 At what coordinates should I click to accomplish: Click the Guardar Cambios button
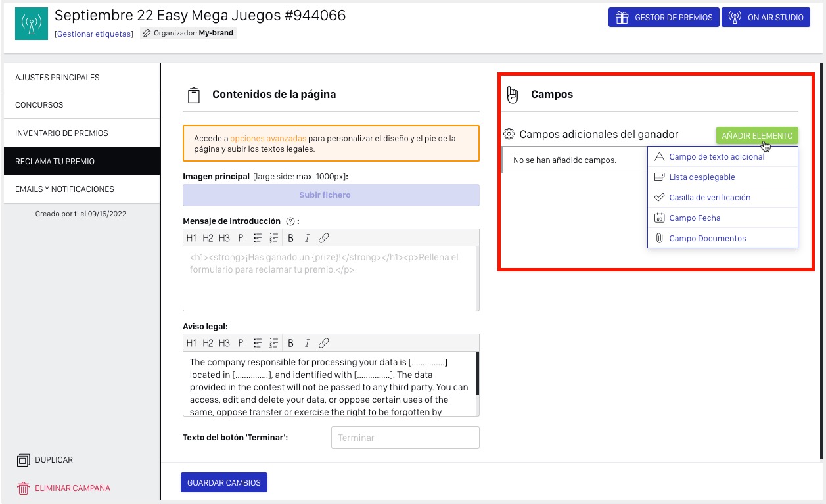[x=223, y=482]
